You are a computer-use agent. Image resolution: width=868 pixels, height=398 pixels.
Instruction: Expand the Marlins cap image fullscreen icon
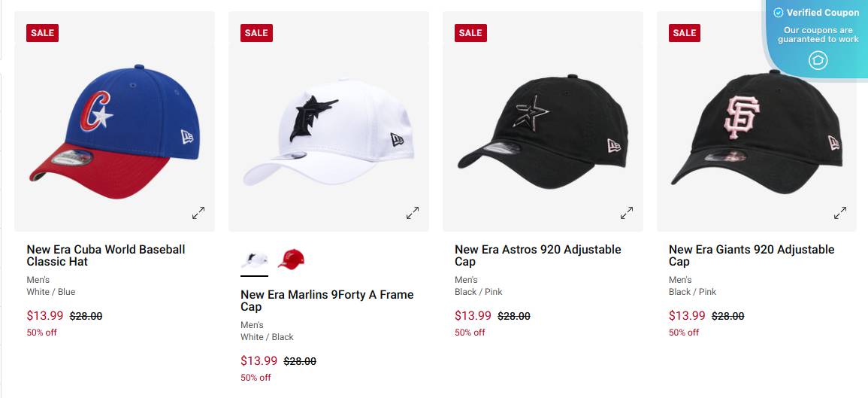click(x=413, y=213)
